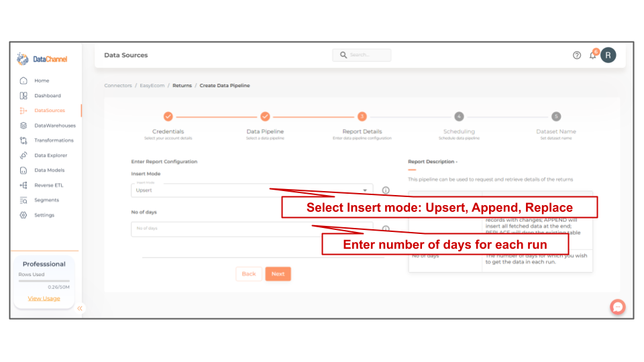This screenshot has height=362, width=644.
Task: Open Data Explorer menu item
Action: tap(51, 156)
